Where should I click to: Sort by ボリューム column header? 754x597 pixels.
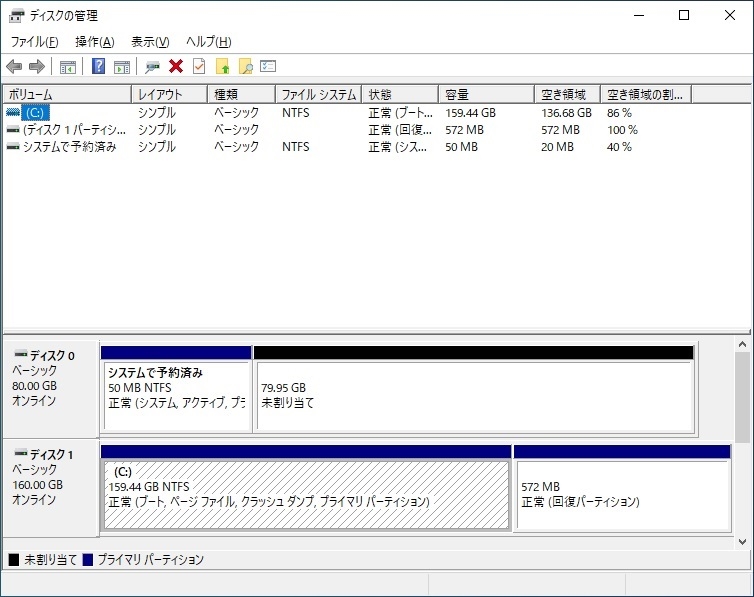[67, 94]
